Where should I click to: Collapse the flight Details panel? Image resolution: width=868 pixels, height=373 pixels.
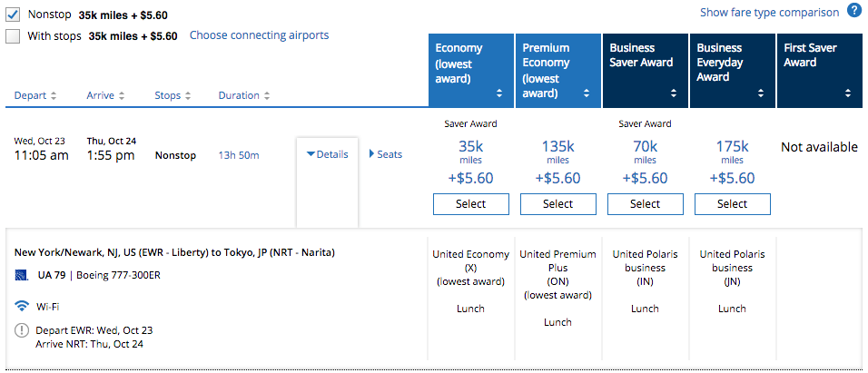(x=328, y=154)
